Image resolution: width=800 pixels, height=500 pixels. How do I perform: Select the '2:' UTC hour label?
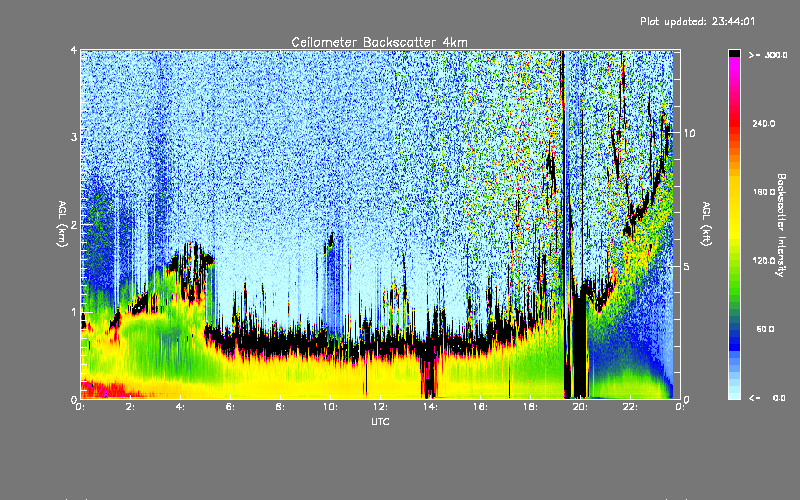point(130,407)
